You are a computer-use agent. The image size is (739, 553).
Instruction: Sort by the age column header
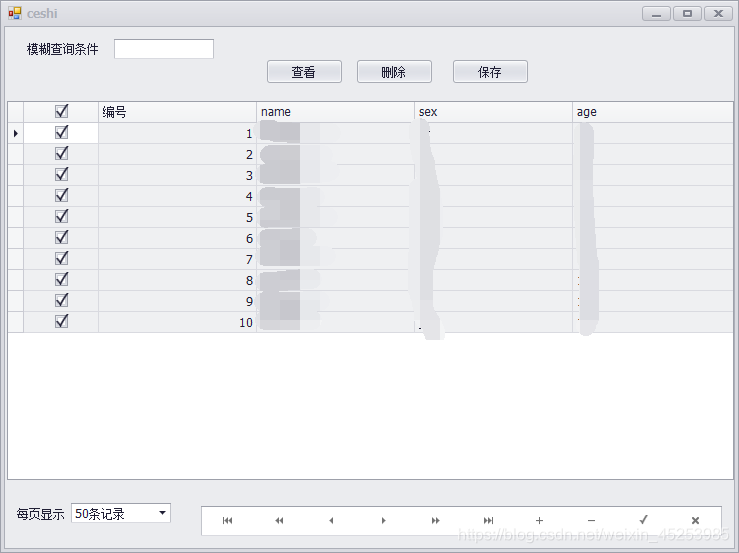(653, 112)
